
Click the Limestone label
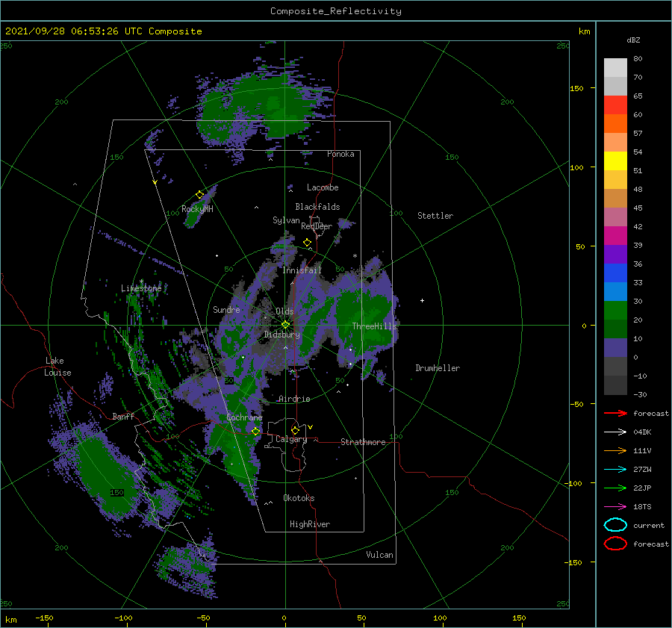pyautogui.click(x=141, y=288)
